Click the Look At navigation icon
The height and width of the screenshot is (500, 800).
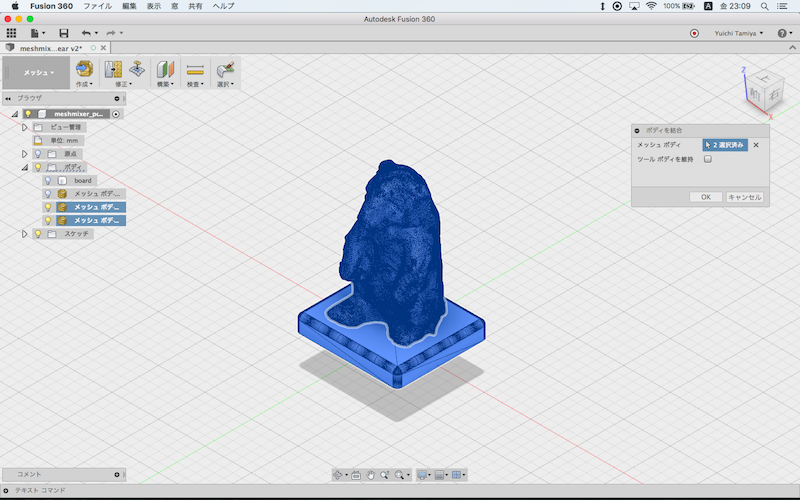pyautogui.click(x=356, y=475)
